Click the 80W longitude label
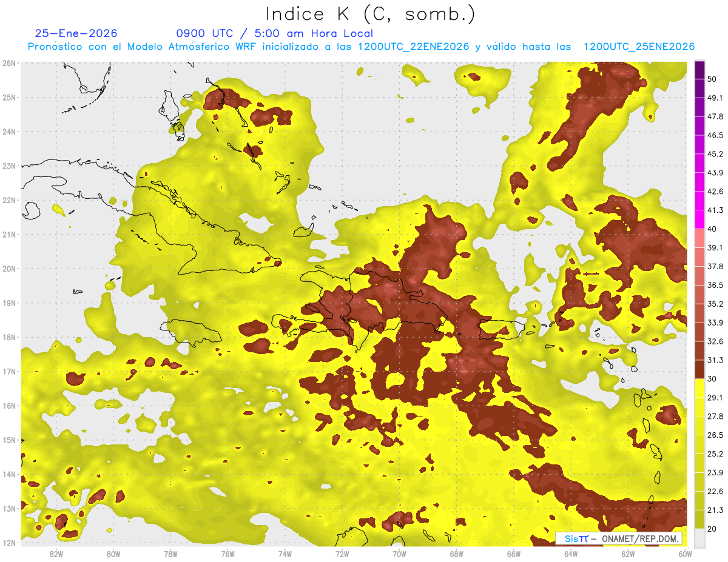This screenshot has height=562, width=728. (x=113, y=554)
